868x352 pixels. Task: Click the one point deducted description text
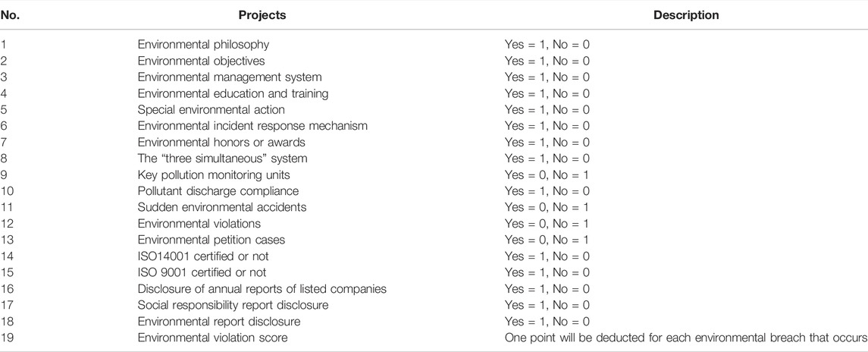pyautogui.click(x=686, y=338)
